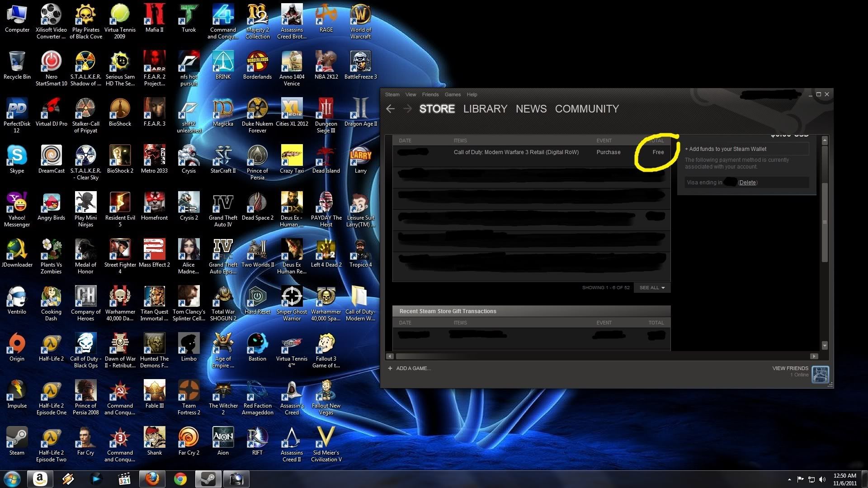
Task: Click the Angry Birds desktop icon
Action: coord(51,203)
